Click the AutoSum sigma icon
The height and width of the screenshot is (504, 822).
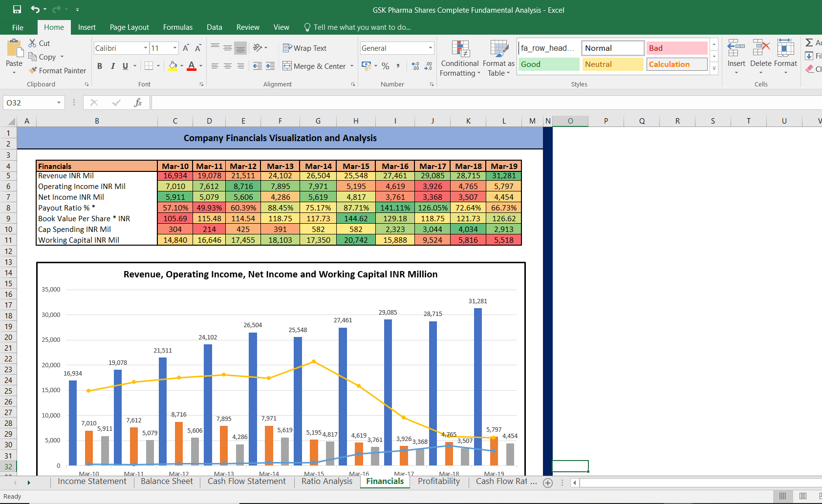pos(809,42)
